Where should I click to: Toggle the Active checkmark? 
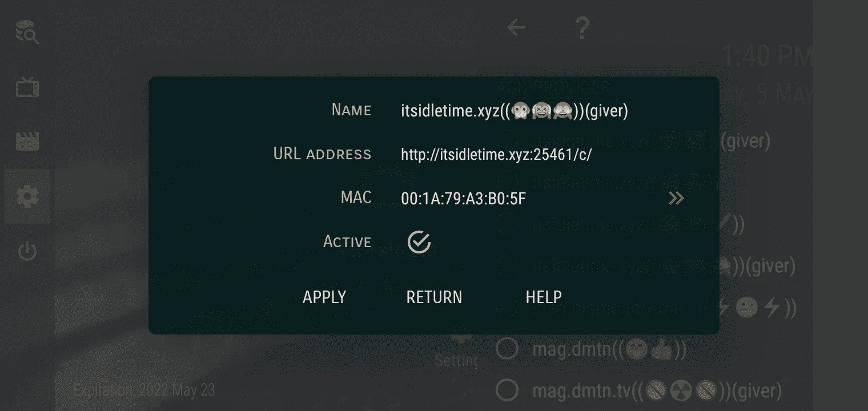click(419, 242)
